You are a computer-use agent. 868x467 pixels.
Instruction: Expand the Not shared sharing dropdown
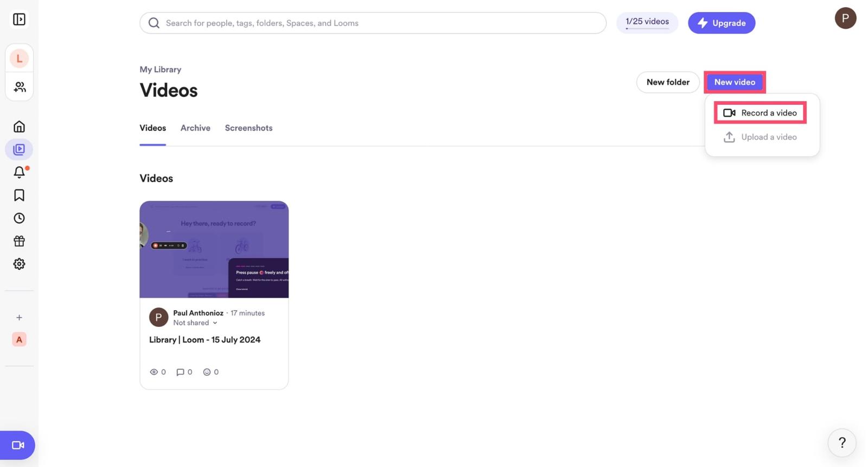pyautogui.click(x=195, y=323)
